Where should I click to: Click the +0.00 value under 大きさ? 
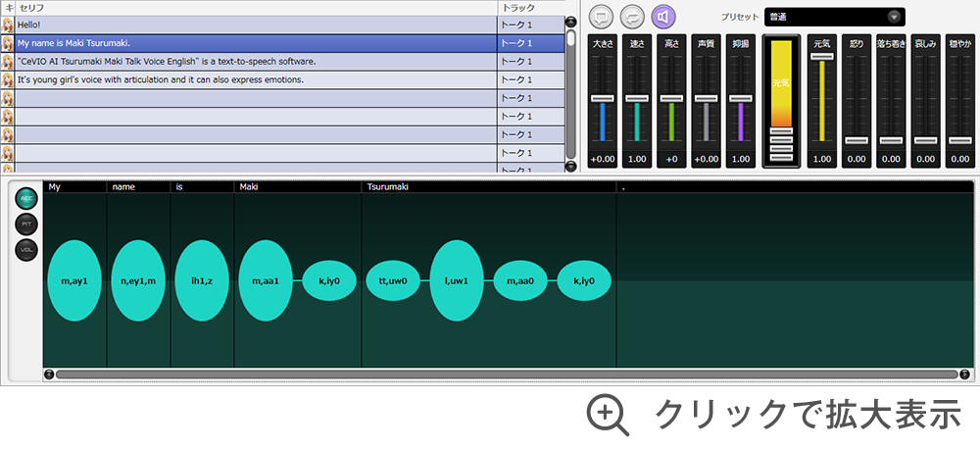(603, 160)
